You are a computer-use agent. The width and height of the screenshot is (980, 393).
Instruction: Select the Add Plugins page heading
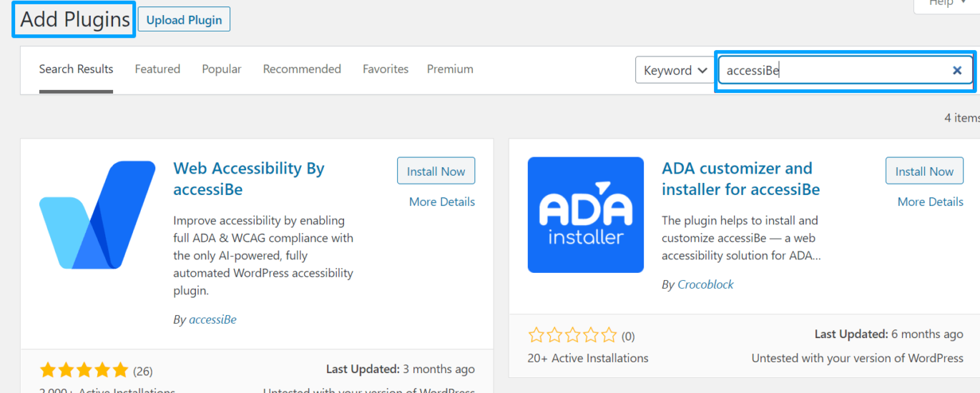click(x=75, y=19)
